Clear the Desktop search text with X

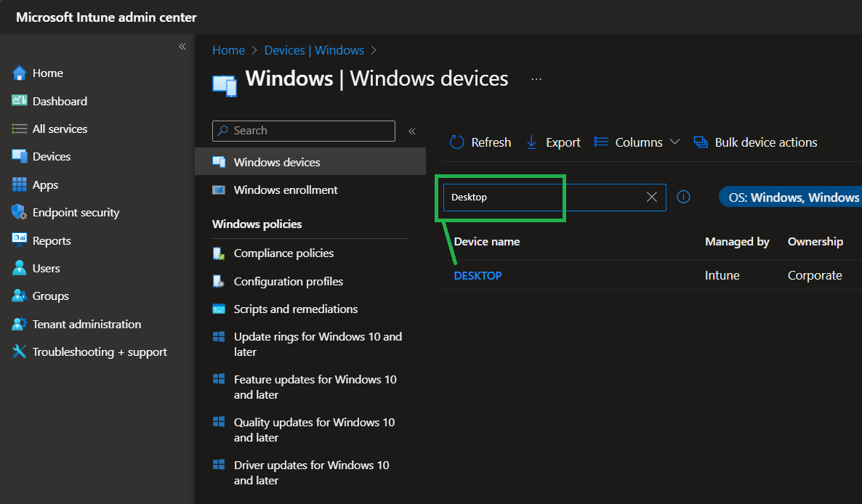[x=652, y=197]
